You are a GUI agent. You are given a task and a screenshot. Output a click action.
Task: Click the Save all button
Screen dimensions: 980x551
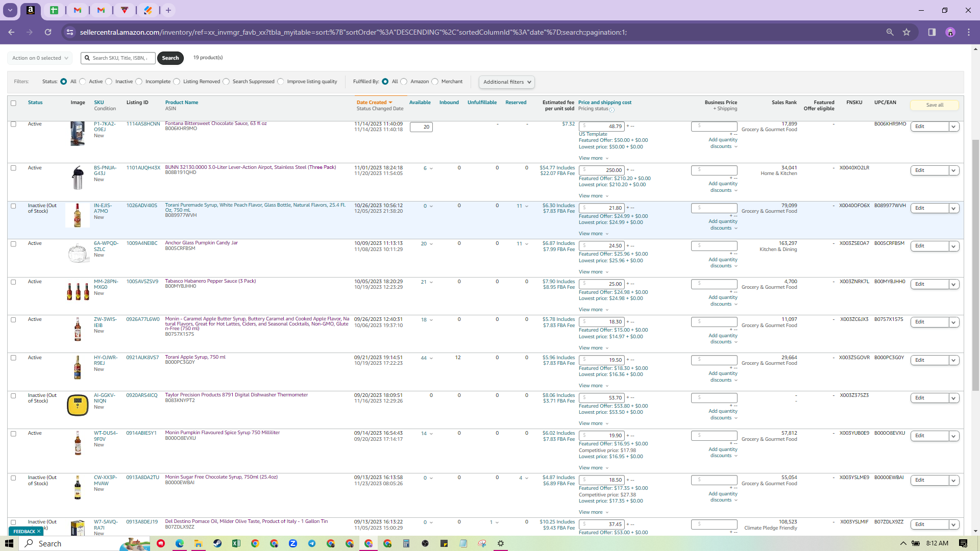click(x=935, y=105)
